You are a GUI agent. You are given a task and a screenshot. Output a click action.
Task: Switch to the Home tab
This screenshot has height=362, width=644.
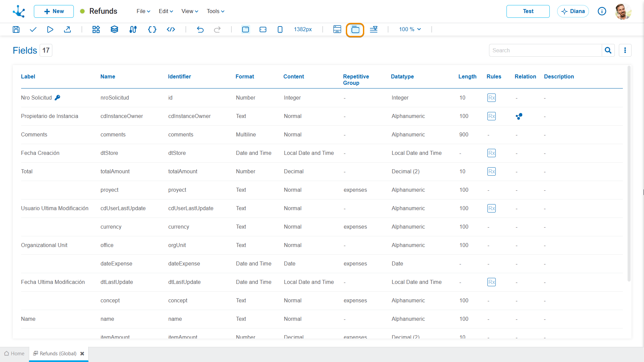click(x=14, y=354)
